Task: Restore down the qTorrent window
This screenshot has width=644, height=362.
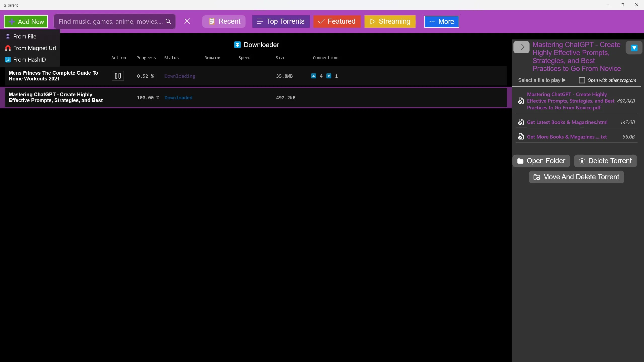Action: [x=622, y=5]
